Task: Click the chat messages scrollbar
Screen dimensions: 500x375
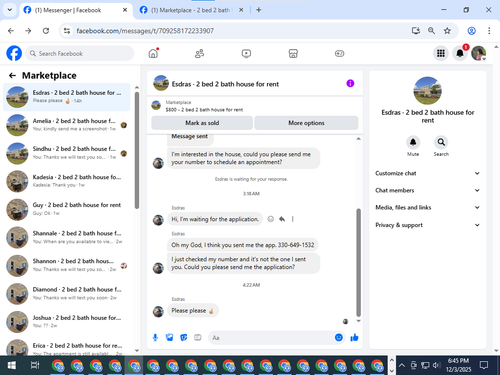Action: click(x=359, y=262)
